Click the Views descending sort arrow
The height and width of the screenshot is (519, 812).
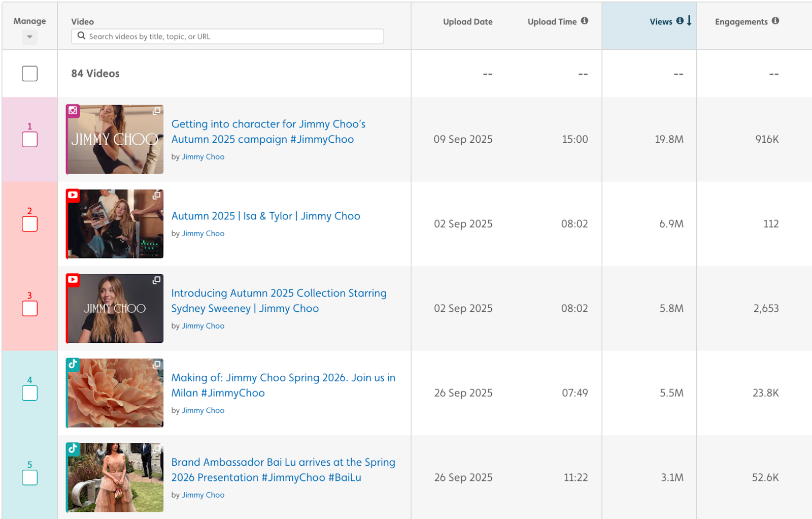point(689,21)
